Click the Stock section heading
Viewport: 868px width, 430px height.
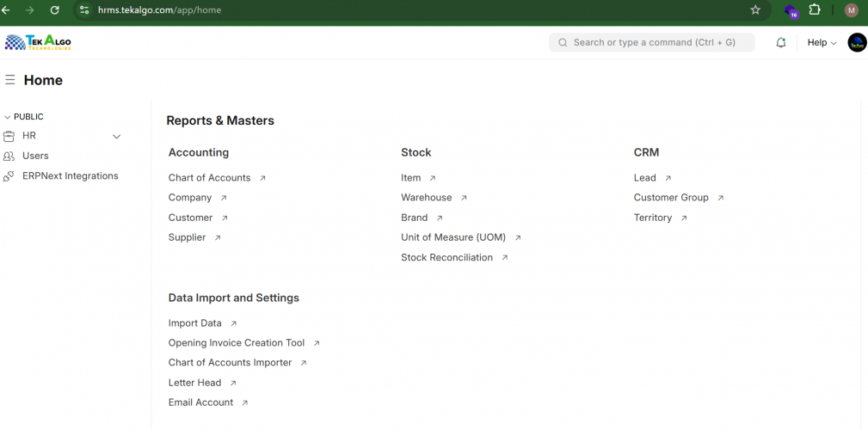tap(416, 153)
